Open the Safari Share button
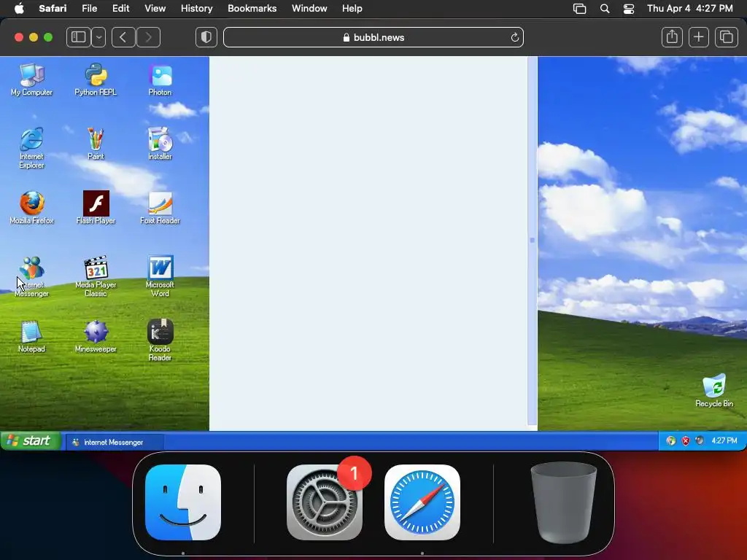 672,37
